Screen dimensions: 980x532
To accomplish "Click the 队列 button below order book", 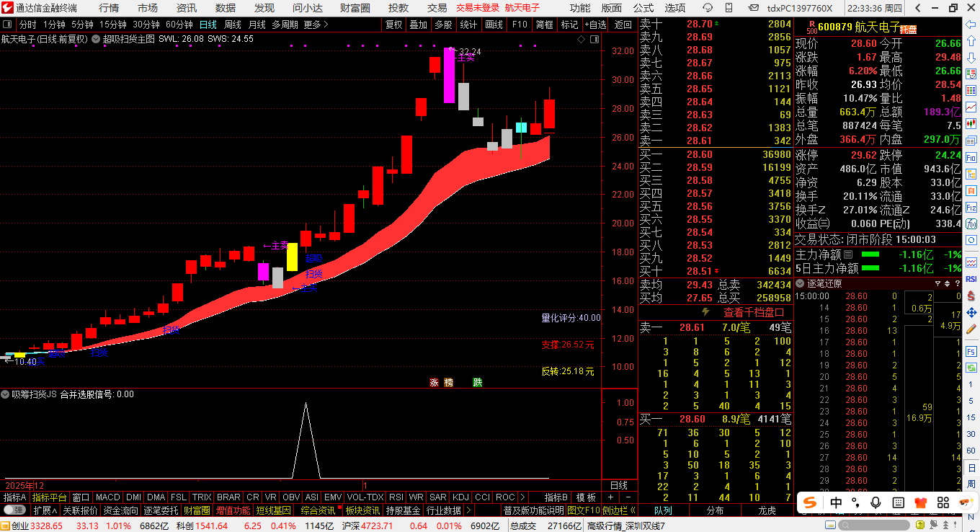I will 663,510.
